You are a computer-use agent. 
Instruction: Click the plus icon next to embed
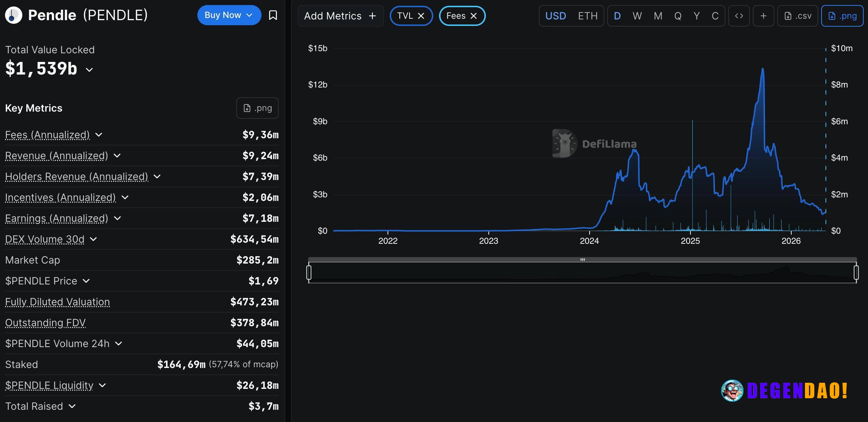click(763, 16)
